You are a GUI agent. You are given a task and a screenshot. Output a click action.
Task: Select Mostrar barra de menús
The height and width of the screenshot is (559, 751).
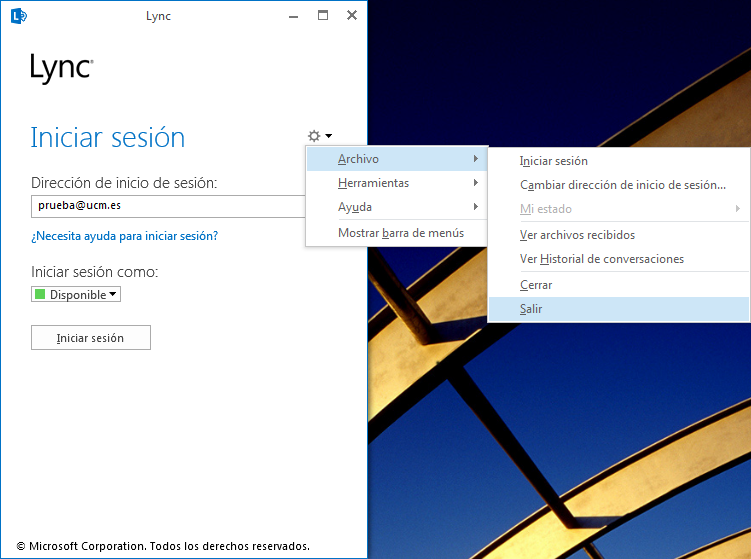[397, 233]
